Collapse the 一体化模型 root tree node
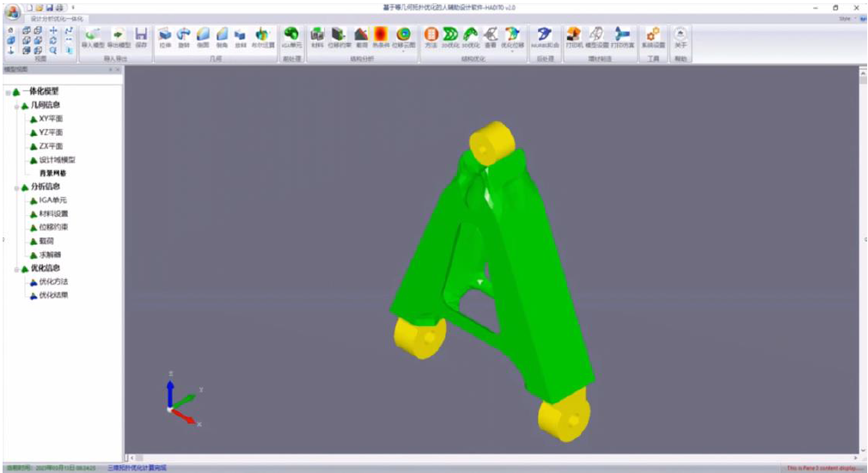The height and width of the screenshot is (473, 868). tap(8, 93)
